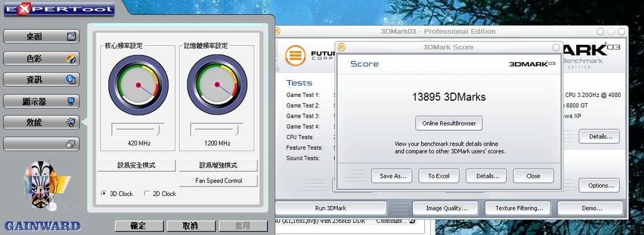Open the 效能 performance section icon
The width and height of the screenshot is (644, 235).
[71, 122]
